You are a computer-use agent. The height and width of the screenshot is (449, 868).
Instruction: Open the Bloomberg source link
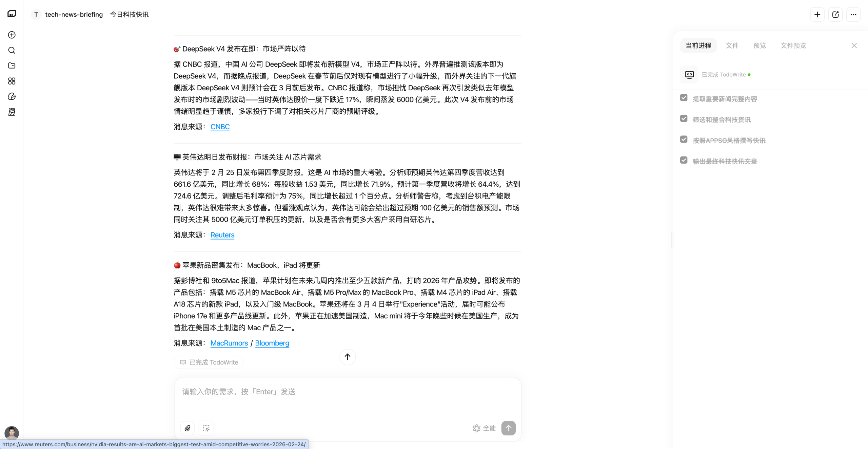point(272,343)
